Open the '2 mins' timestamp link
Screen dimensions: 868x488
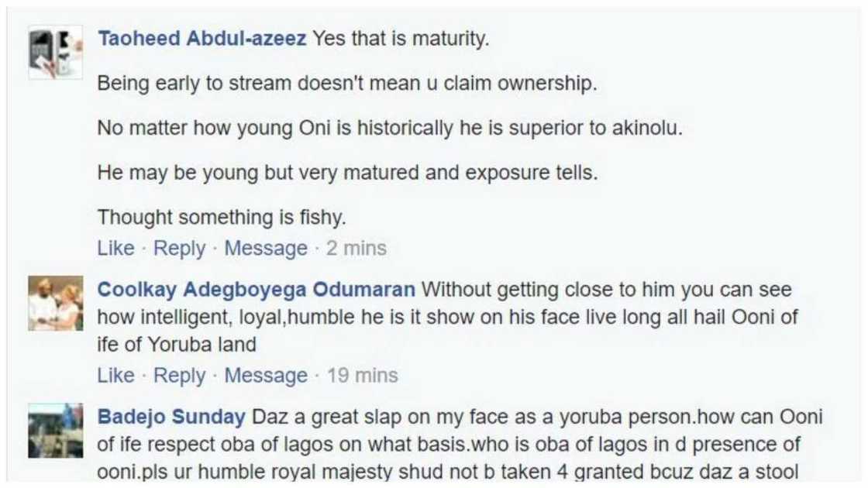(356, 248)
